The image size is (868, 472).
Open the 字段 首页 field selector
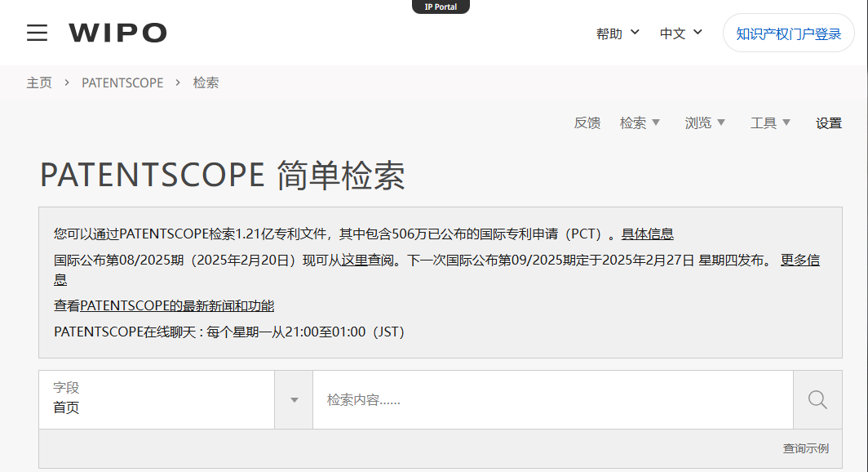[157, 399]
